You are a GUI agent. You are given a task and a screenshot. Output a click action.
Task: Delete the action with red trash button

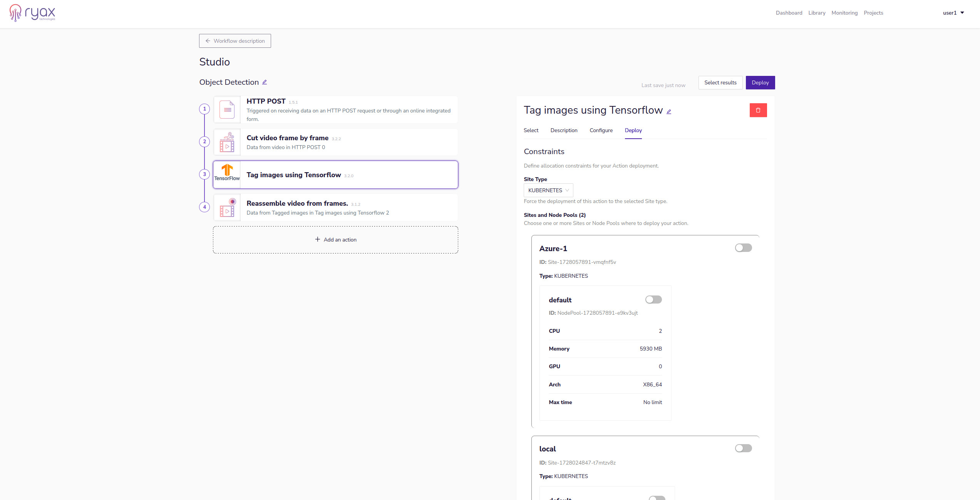tap(758, 110)
